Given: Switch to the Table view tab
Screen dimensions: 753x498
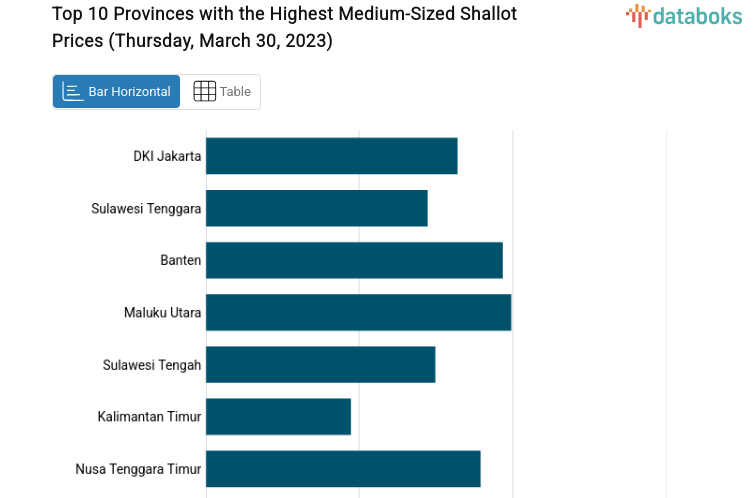Looking at the screenshot, I should click(x=221, y=91).
